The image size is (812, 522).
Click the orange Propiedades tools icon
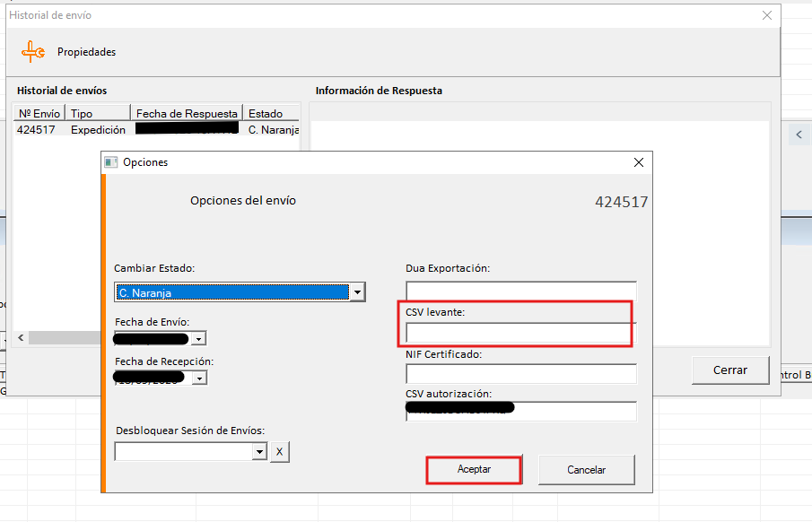click(x=33, y=52)
